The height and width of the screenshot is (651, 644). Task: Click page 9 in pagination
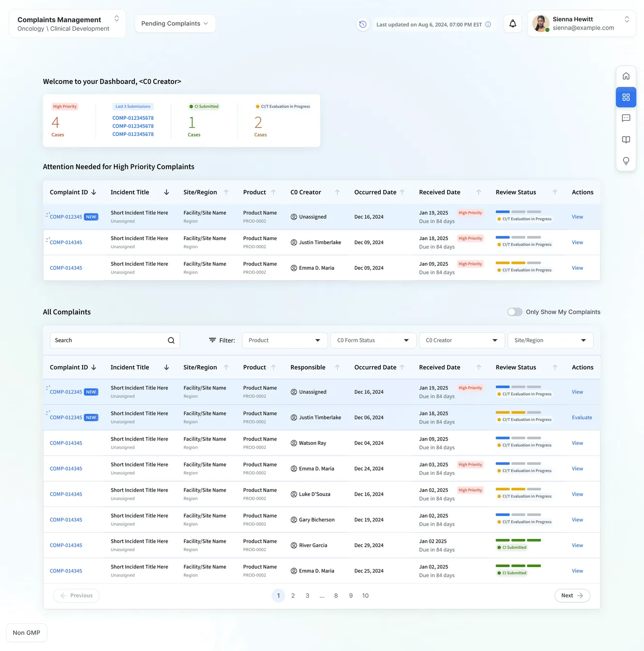click(x=351, y=596)
